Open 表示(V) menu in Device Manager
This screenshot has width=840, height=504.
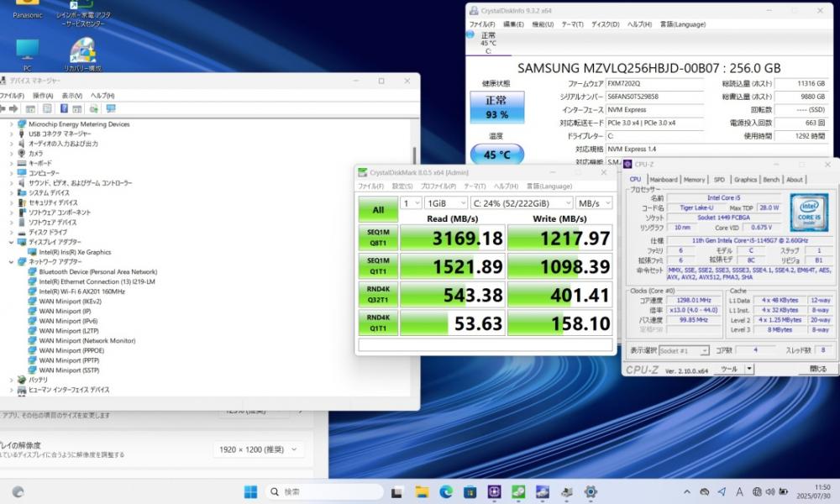click(x=71, y=95)
